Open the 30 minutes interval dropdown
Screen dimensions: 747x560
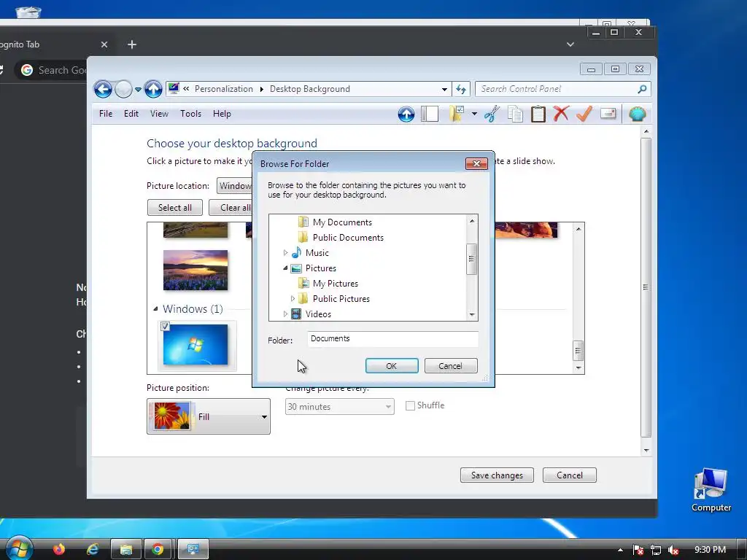pyautogui.click(x=340, y=407)
